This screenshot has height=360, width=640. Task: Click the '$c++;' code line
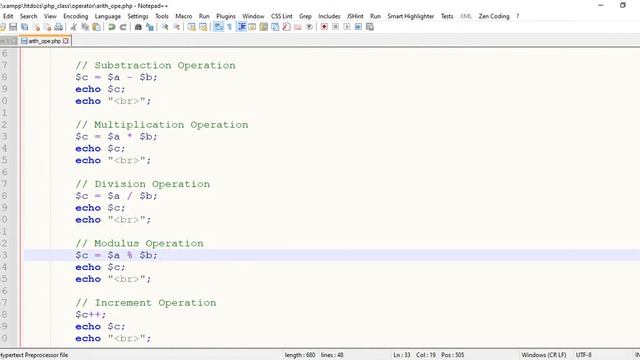(91, 315)
